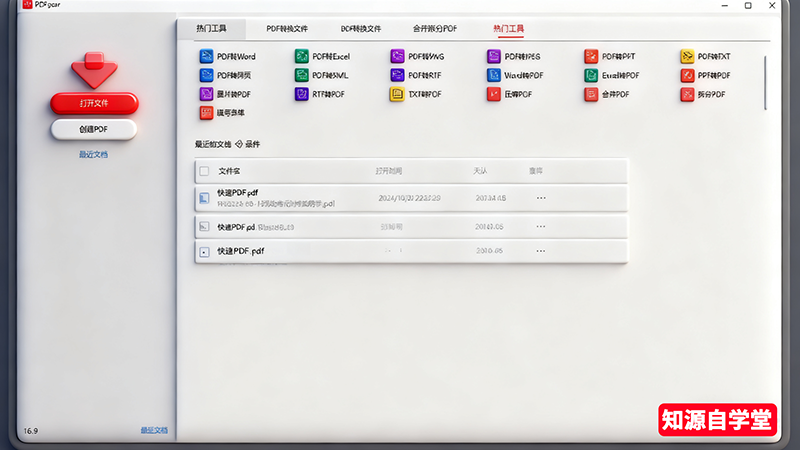Select the PDF转PPT tool icon
The width and height of the screenshot is (800, 450).
(x=592, y=57)
